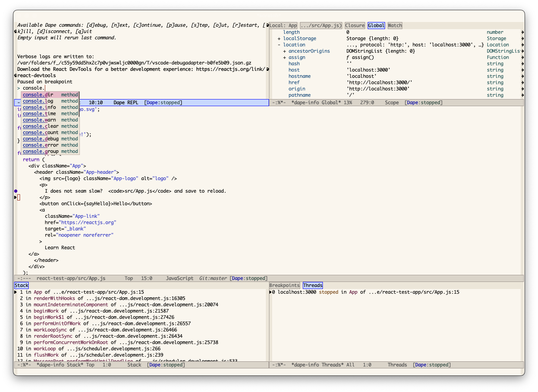Screen dimensions: 538x392
Task: Click the REPL input line after console.
Action: pos(46,88)
